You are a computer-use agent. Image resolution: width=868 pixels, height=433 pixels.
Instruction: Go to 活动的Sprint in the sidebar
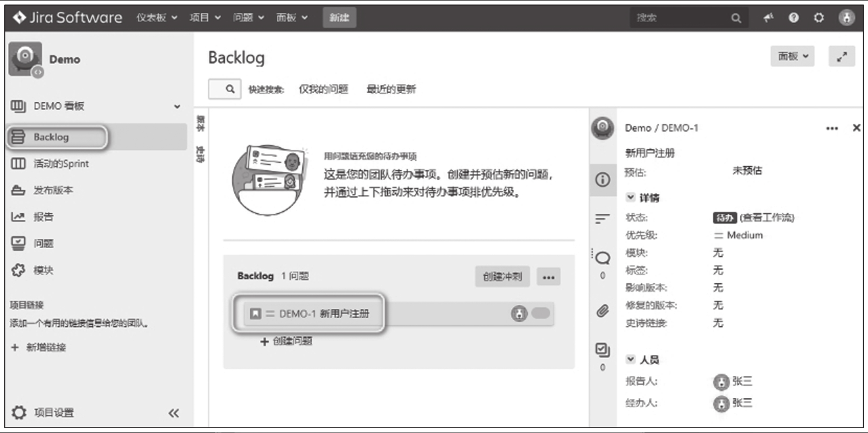(x=50, y=163)
